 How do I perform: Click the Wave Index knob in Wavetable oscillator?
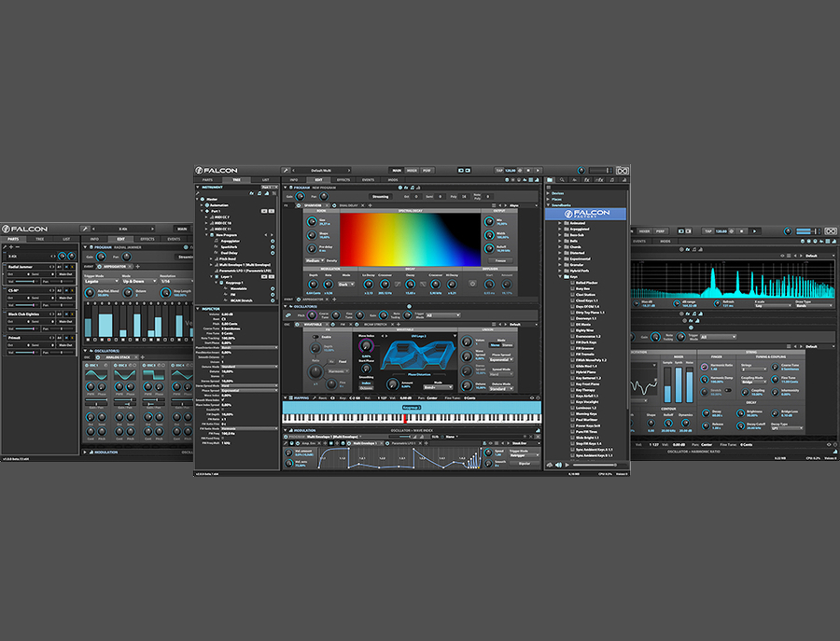(366, 346)
